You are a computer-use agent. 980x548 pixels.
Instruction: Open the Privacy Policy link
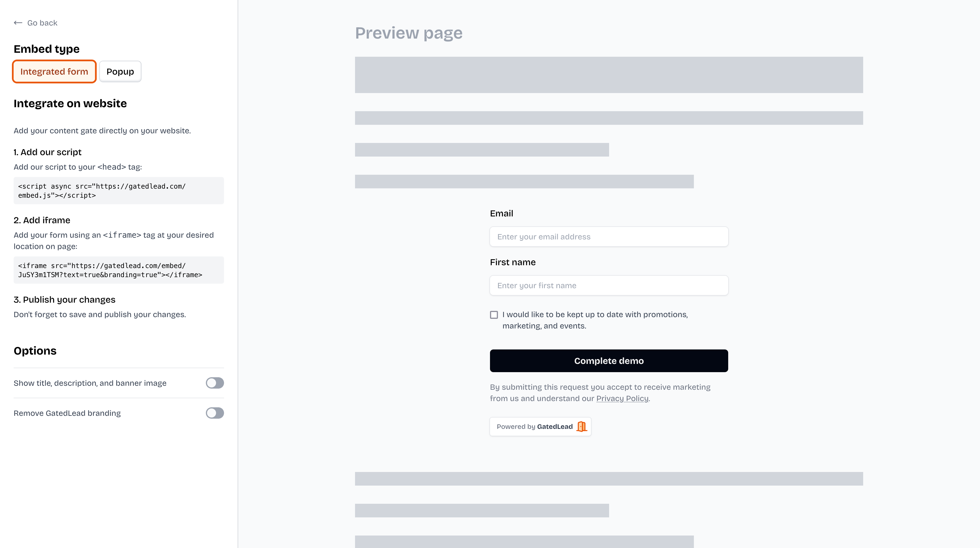coord(622,399)
